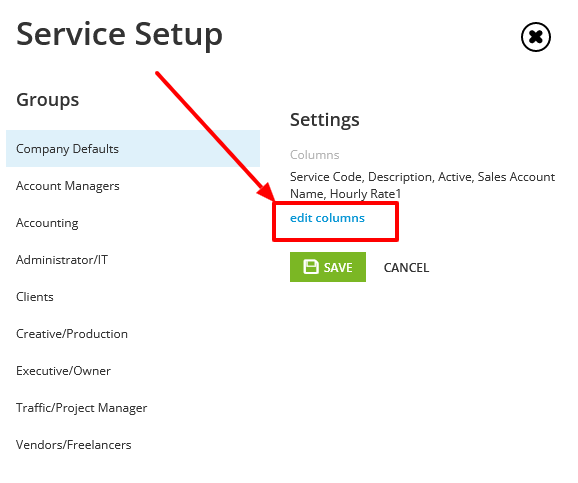
Task: Select the Administrator/IT group
Action: pos(133,260)
